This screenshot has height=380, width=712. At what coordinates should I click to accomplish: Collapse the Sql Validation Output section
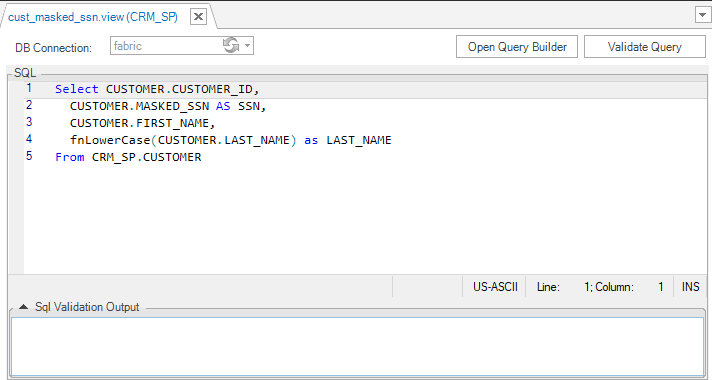23,307
